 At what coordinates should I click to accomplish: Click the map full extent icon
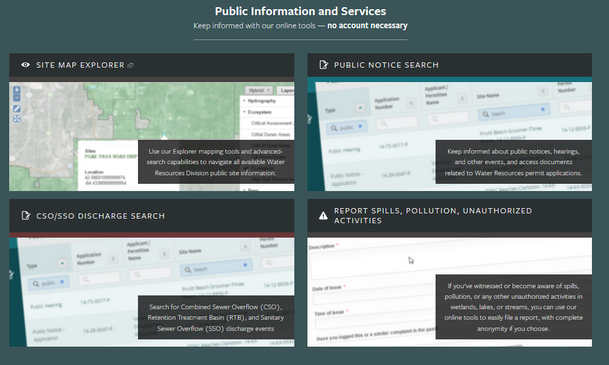pyautogui.click(x=17, y=119)
